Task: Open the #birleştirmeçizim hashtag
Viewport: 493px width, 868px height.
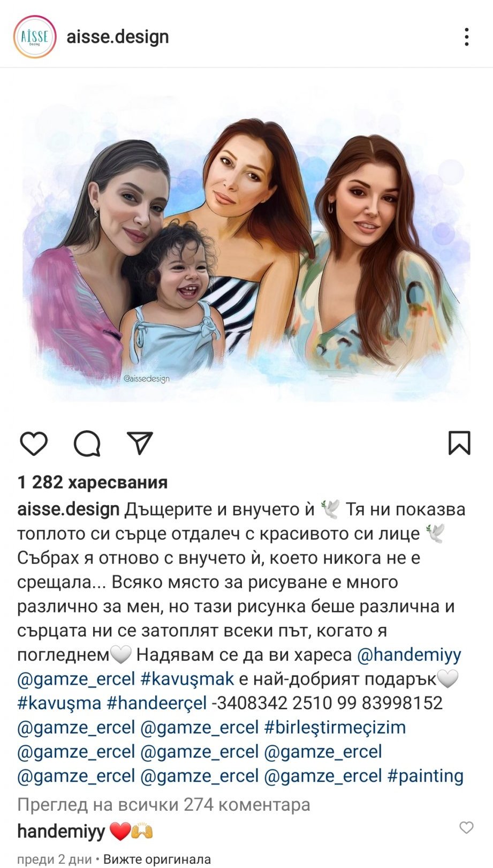Action: [x=335, y=728]
